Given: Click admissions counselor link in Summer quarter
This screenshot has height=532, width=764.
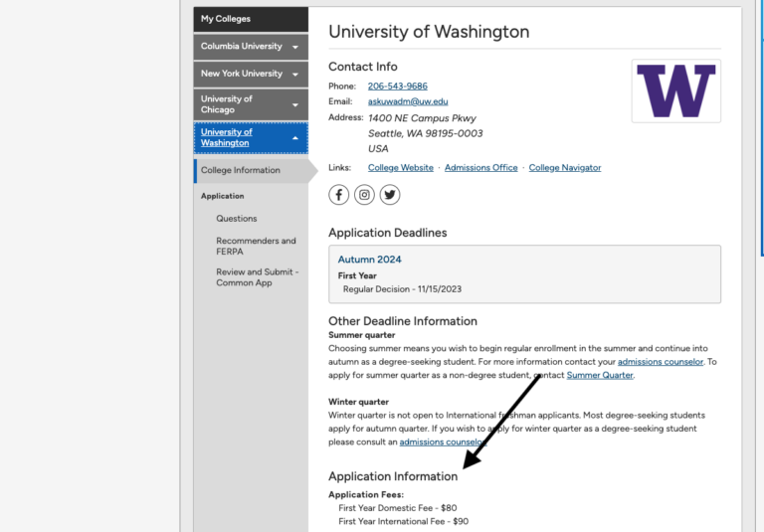Looking at the screenshot, I should click(x=661, y=362).
